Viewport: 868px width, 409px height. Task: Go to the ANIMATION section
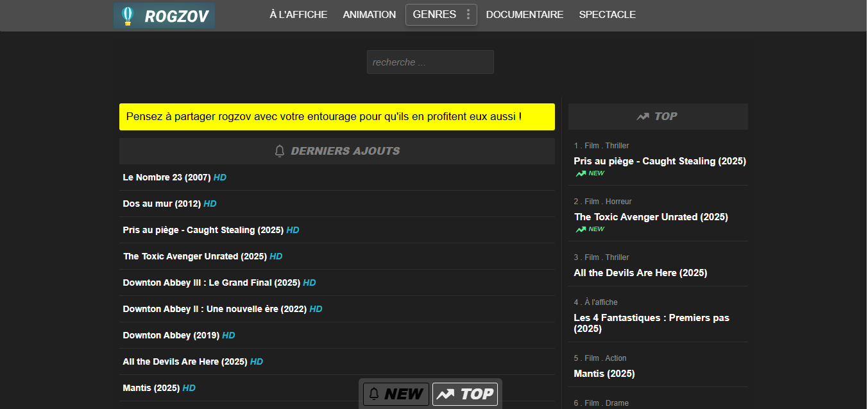tap(369, 15)
